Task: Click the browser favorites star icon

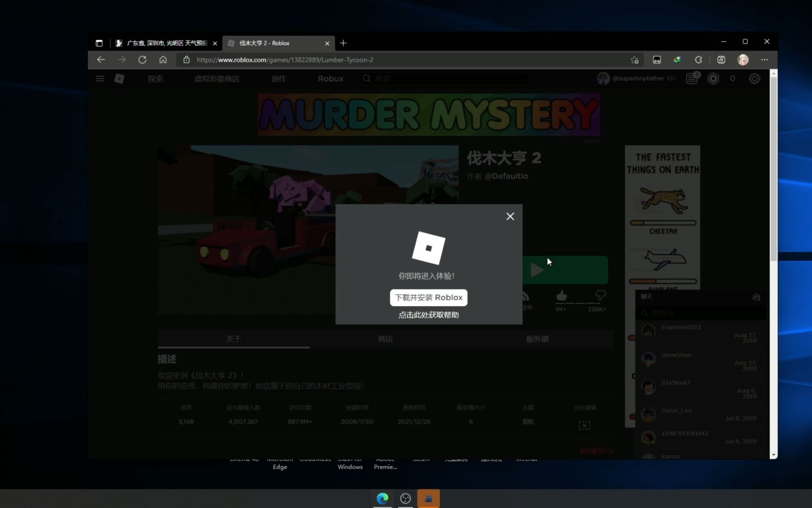Action: point(634,60)
